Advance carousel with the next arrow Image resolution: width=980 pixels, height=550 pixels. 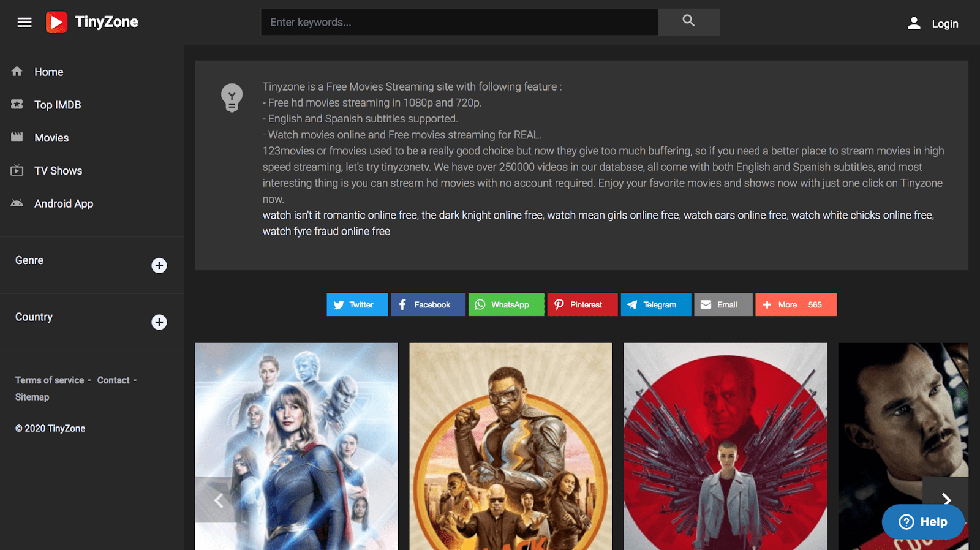[x=946, y=500]
